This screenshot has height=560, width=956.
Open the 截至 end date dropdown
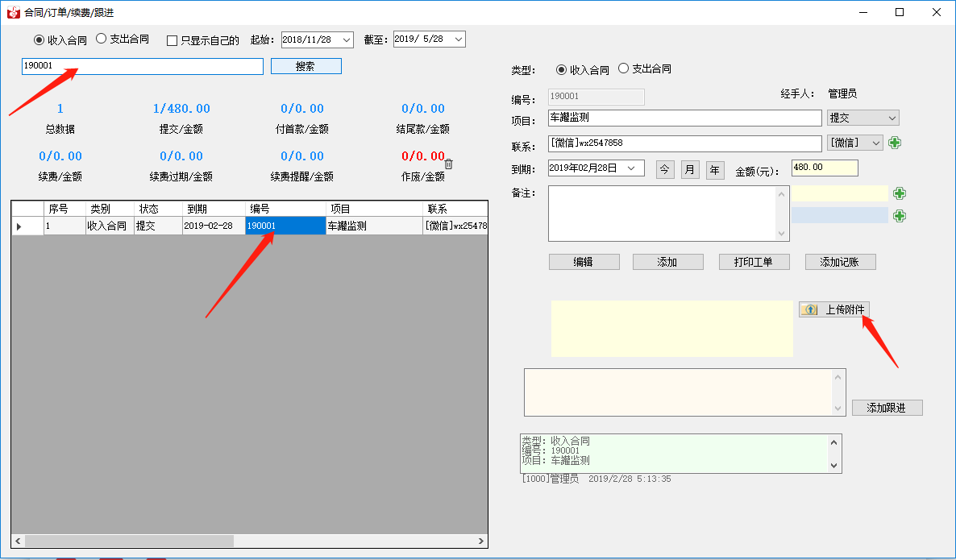[459, 39]
